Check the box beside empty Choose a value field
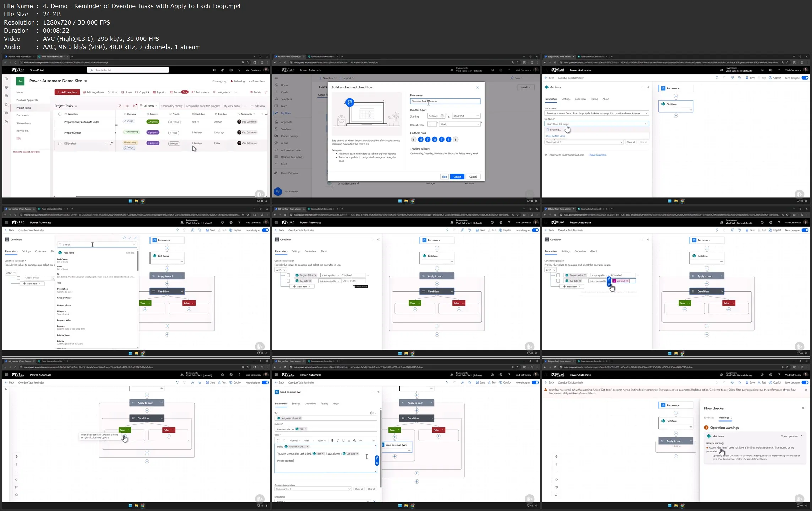 click(x=18, y=278)
